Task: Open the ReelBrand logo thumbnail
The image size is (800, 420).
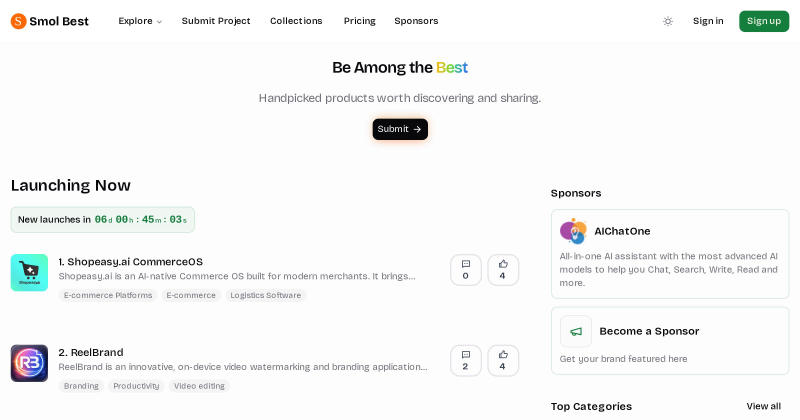Action: [29, 363]
